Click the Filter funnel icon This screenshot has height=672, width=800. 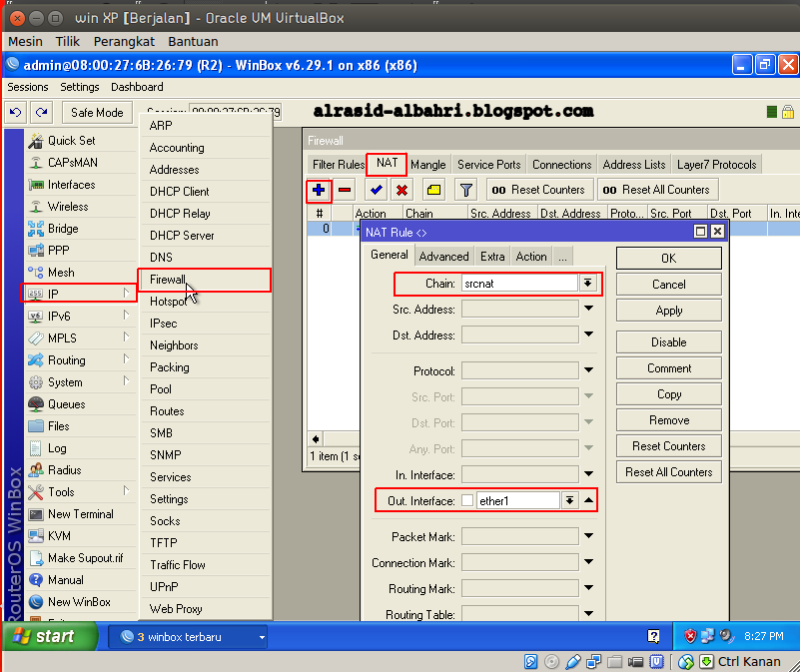pos(465,191)
